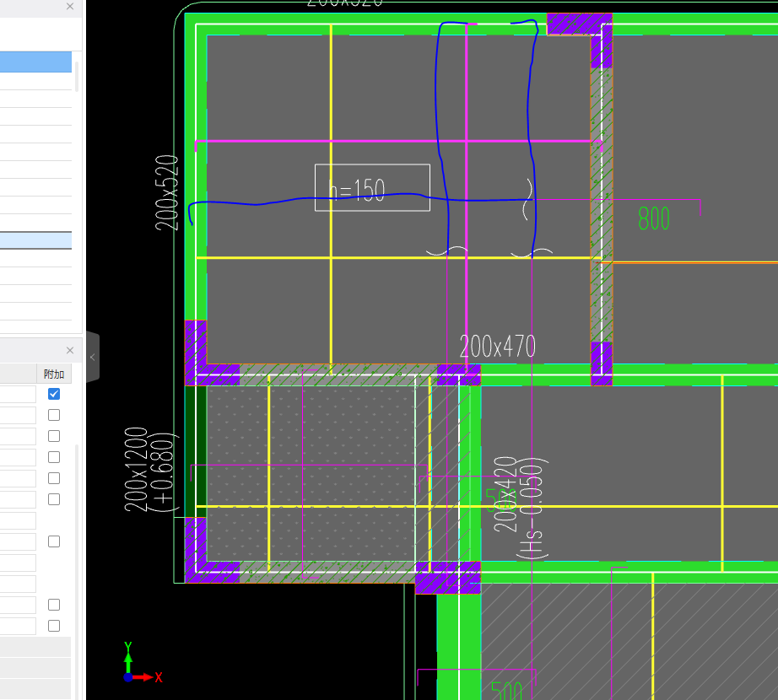The width and height of the screenshot is (778, 700).
Task: Select the h=150 slab thickness label
Action: [357, 190]
